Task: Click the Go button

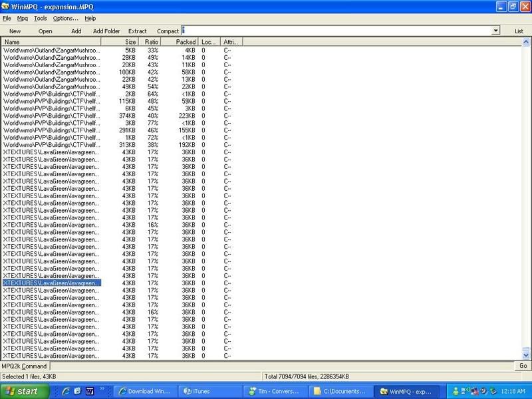Action: (523, 366)
